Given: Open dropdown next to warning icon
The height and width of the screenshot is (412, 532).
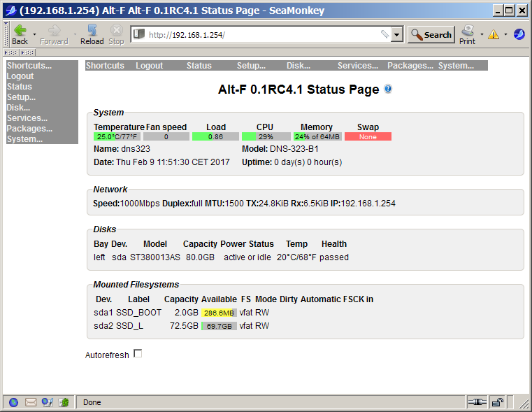Looking at the screenshot, I should tap(505, 34).
